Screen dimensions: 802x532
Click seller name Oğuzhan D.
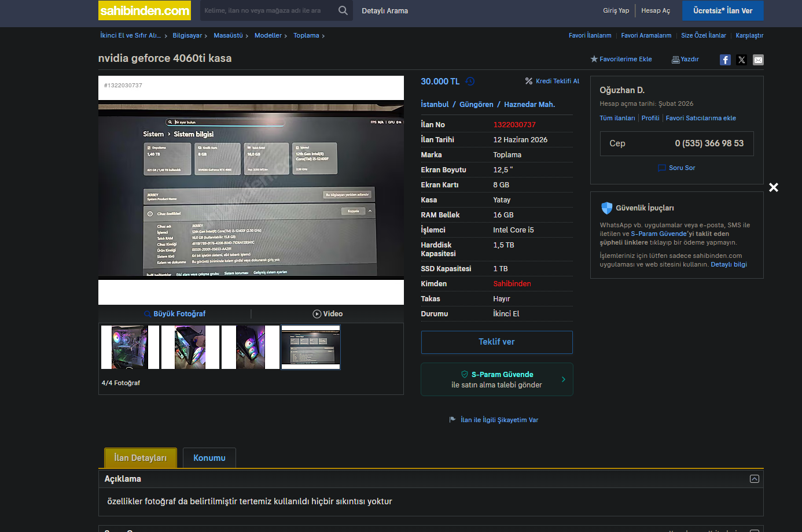click(622, 90)
